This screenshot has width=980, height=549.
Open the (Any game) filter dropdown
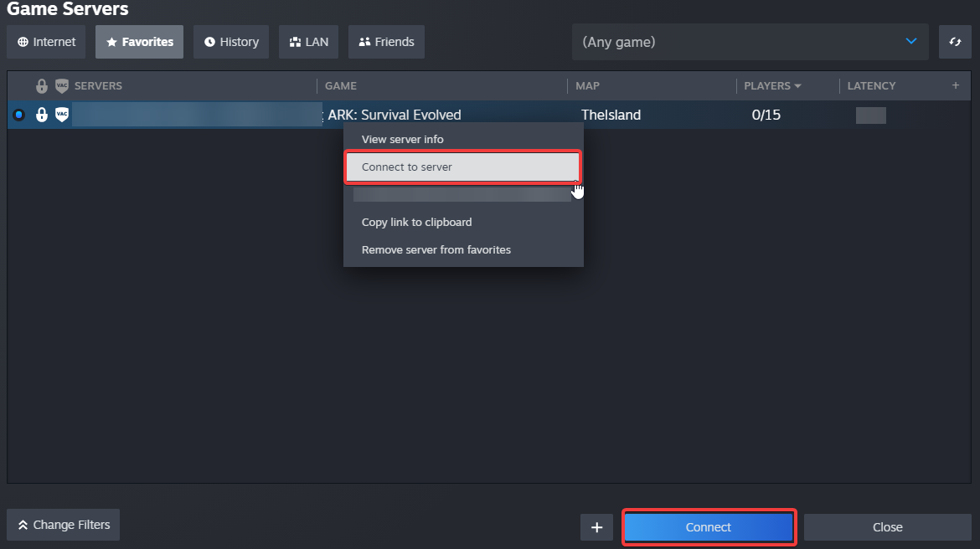[x=750, y=42]
